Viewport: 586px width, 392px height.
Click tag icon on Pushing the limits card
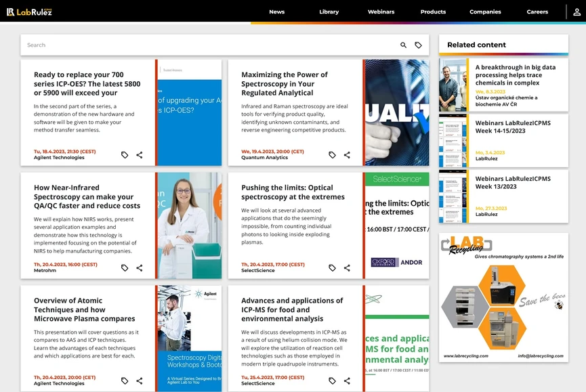pos(332,267)
